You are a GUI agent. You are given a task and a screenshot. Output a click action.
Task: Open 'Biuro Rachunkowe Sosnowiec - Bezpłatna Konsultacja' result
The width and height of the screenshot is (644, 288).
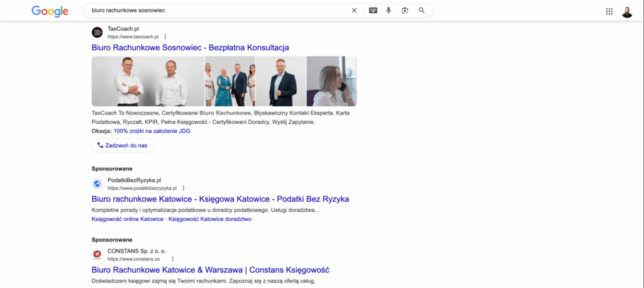click(x=190, y=48)
